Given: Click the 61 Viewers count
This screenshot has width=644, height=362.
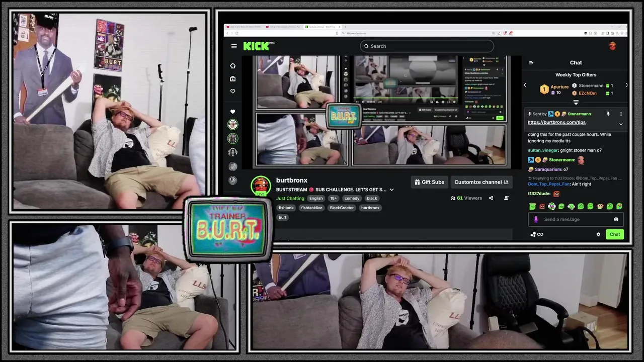Looking at the screenshot, I should pyautogui.click(x=466, y=198).
